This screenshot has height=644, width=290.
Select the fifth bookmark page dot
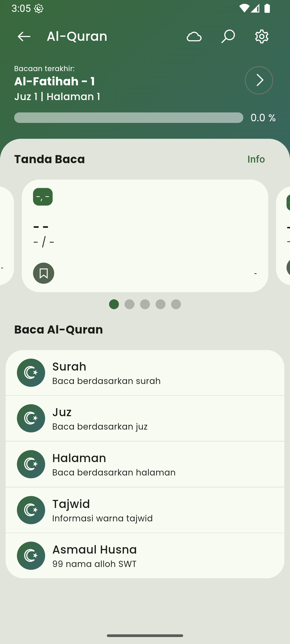pos(176,304)
